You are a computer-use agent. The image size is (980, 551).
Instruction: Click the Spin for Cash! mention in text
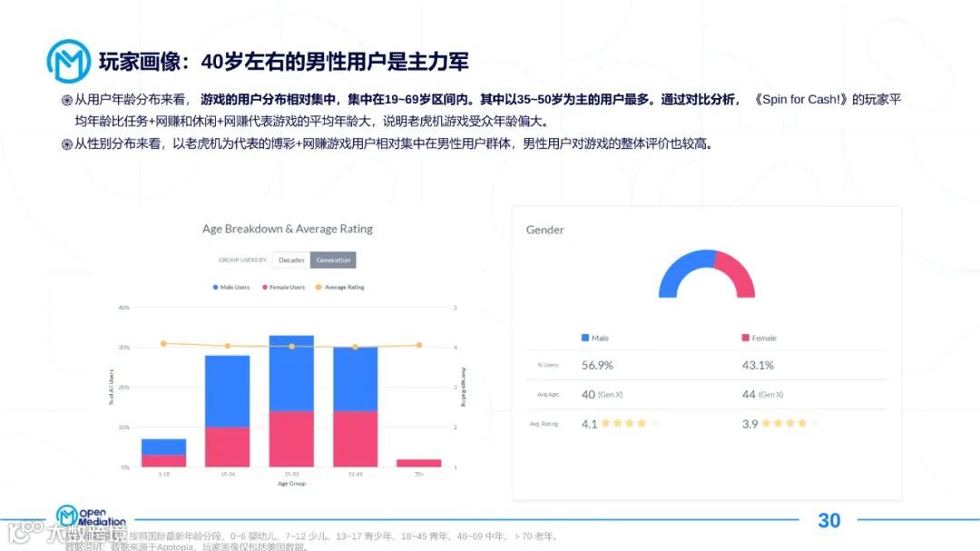coord(804,98)
